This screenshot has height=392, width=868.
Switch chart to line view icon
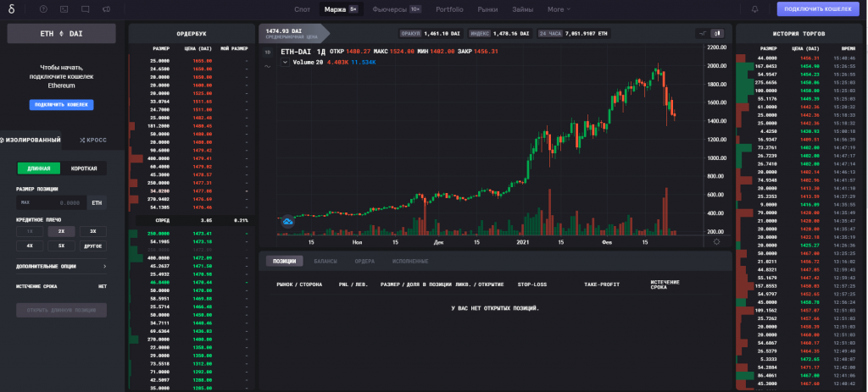coord(702,33)
